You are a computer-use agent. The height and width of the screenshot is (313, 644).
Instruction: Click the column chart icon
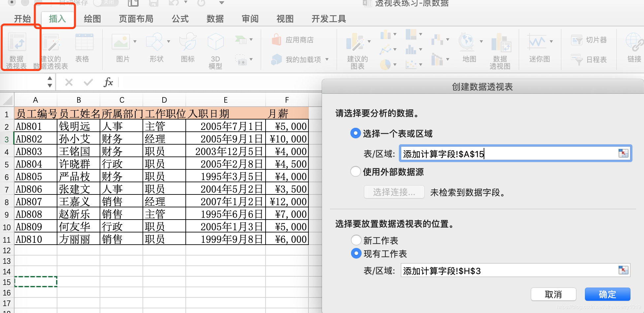pyautogui.click(x=385, y=35)
